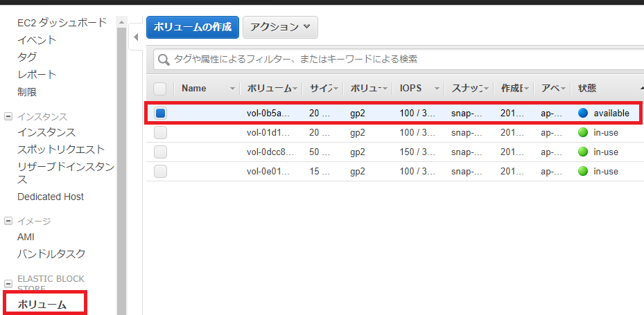Open イベント in the sidebar

pos(37,40)
